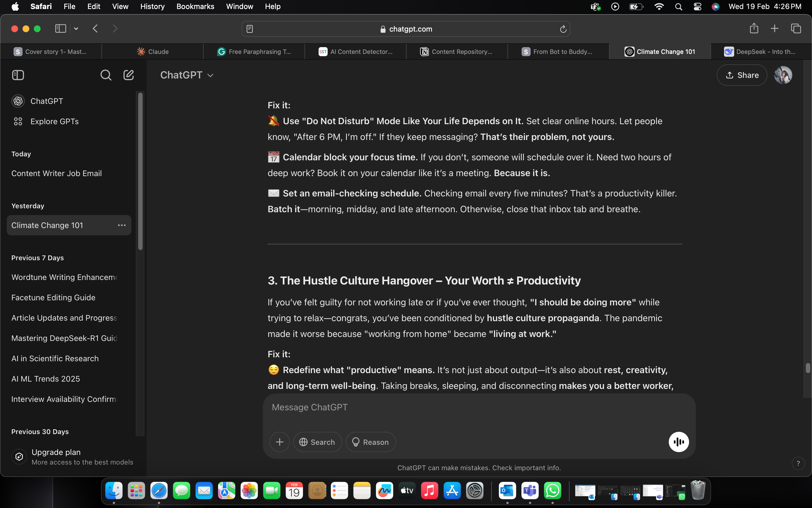Screen dimensions: 812x508
Task: Open Trash in the Dock
Action: (x=698, y=490)
